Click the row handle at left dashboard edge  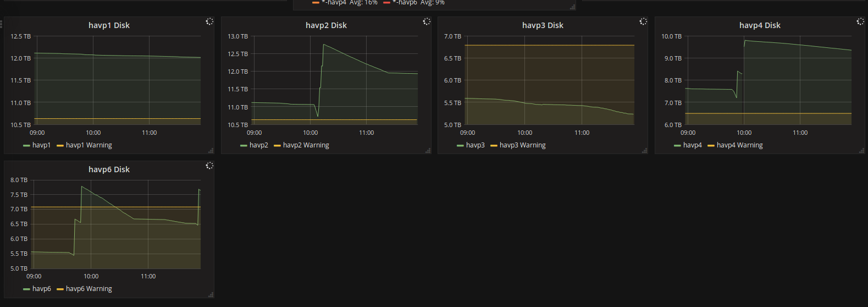tap(2, 24)
